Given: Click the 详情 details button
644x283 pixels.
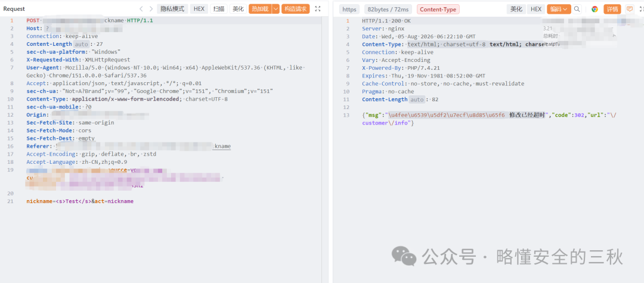Looking at the screenshot, I should click(612, 9).
